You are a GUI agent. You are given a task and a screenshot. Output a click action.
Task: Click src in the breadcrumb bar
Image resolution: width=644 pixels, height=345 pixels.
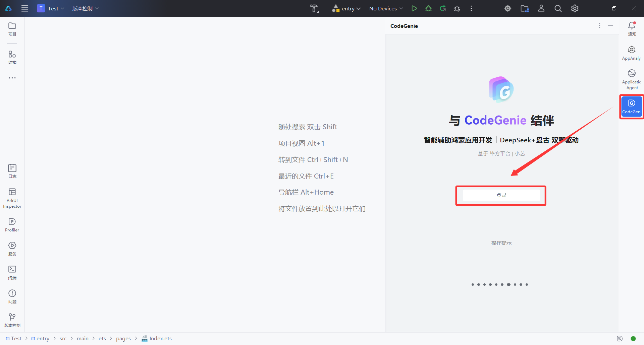pos(63,339)
